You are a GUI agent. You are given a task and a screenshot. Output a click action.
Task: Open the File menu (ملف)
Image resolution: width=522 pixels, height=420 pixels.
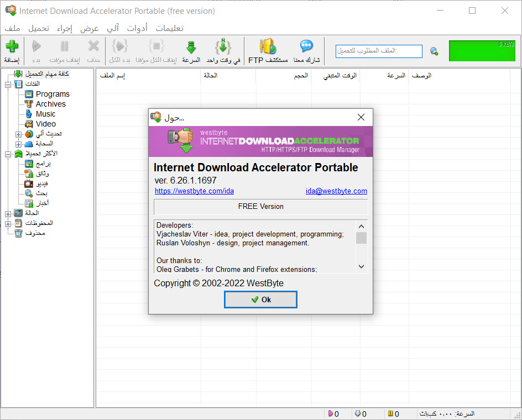point(13,28)
